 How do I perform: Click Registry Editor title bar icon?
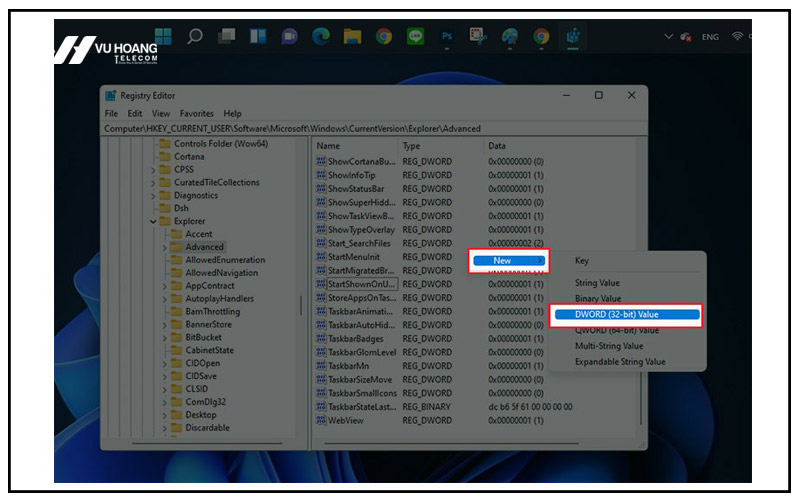(111, 95)
